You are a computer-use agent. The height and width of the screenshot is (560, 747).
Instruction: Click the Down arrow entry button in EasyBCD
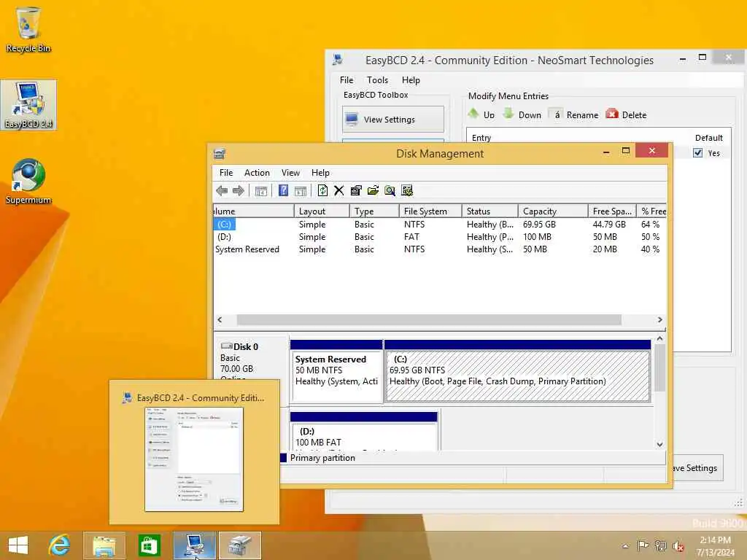click(x=522, y=114)
